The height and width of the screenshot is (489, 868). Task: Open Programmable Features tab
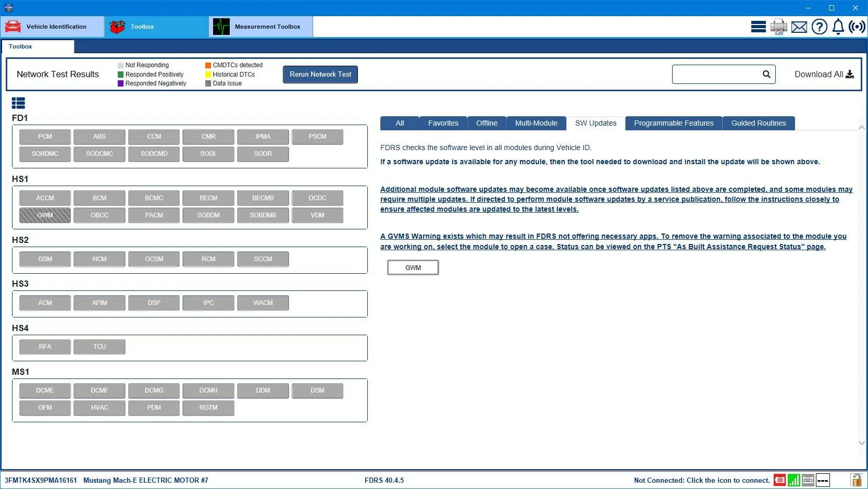coord(674,123)
